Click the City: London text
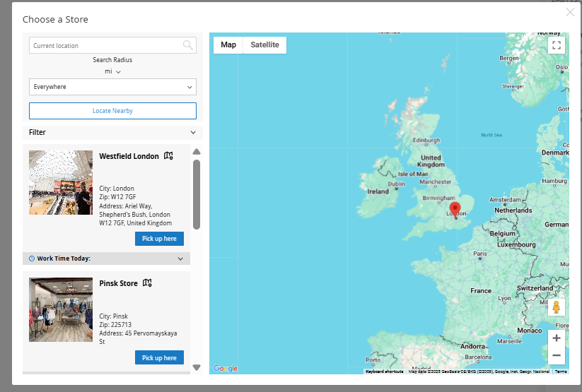Image resolution: width=582 pixels, height=392 pixels. pos(117,189)
